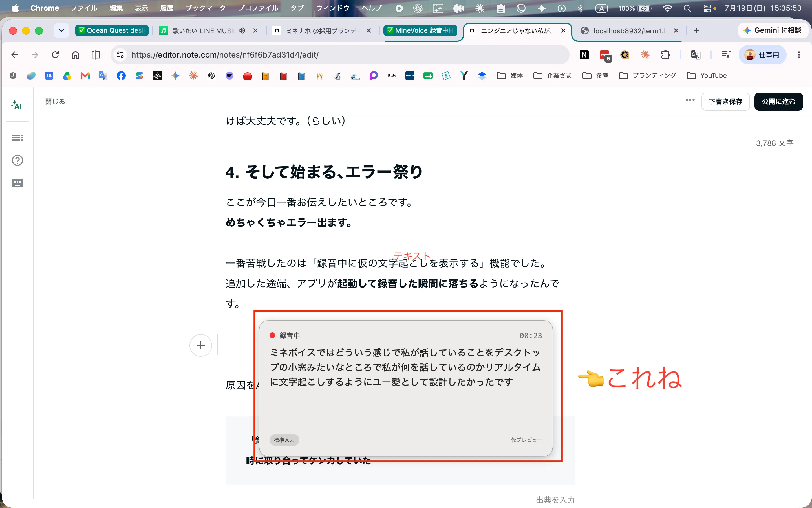Open the 媒体 bookmarks folder
The height and width of the screenshot is (508, 812).
(510, 76)
